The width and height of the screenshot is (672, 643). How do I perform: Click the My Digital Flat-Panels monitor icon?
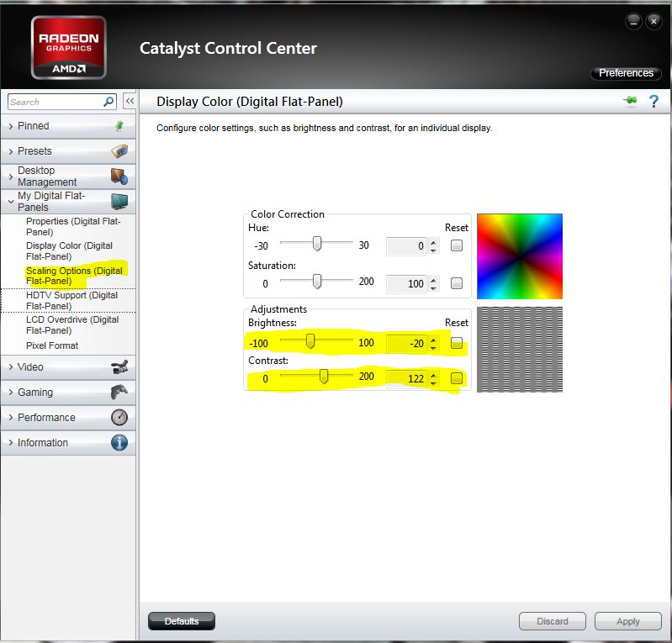(119, 202)
